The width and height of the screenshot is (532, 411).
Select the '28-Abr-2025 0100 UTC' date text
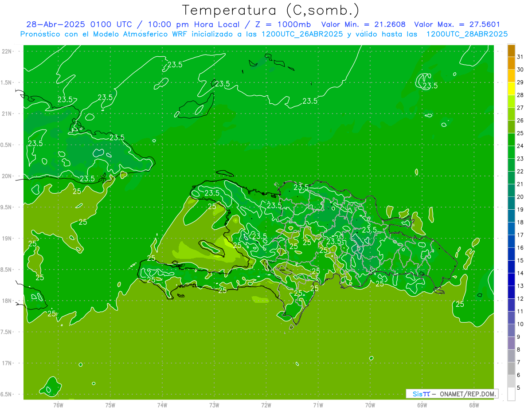point(79,24)
